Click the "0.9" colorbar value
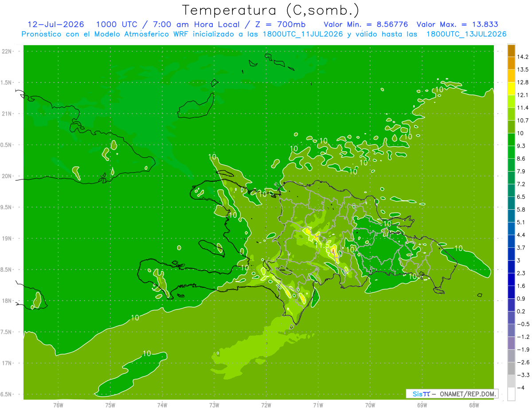The width and height of the screenshot is (532, 411). click(521, 299)
